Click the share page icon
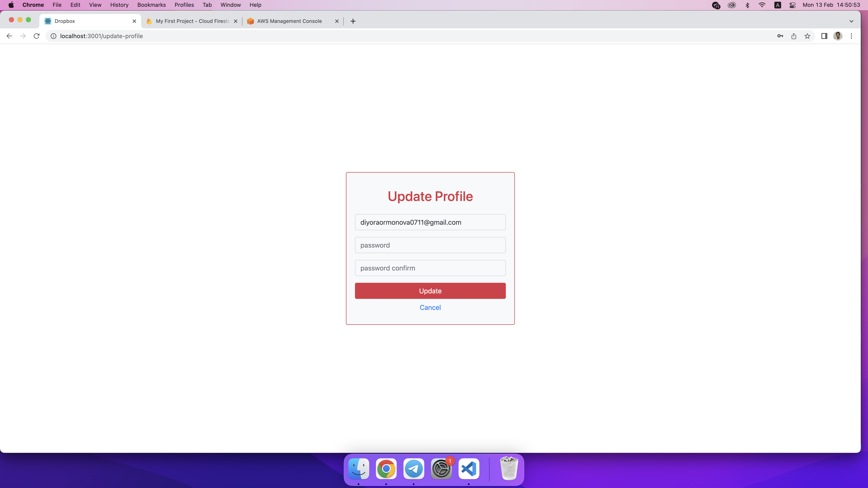 coord(794,36)
